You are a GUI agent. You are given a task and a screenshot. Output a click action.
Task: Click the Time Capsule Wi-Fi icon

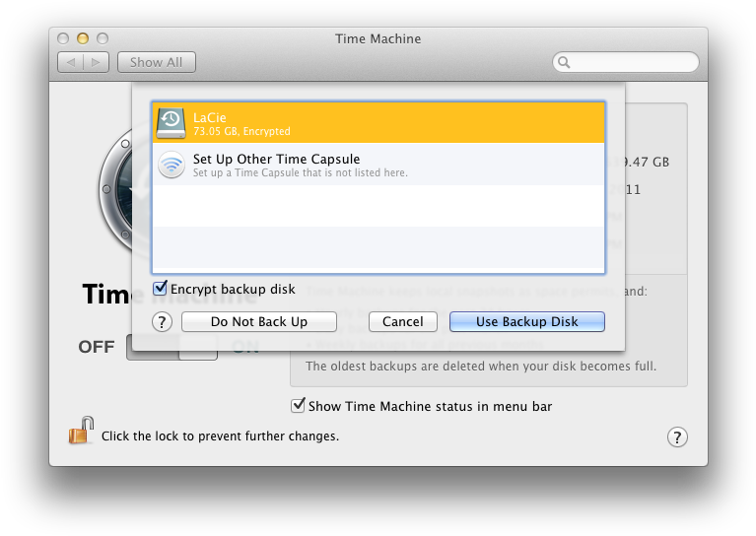coord(172,165)
